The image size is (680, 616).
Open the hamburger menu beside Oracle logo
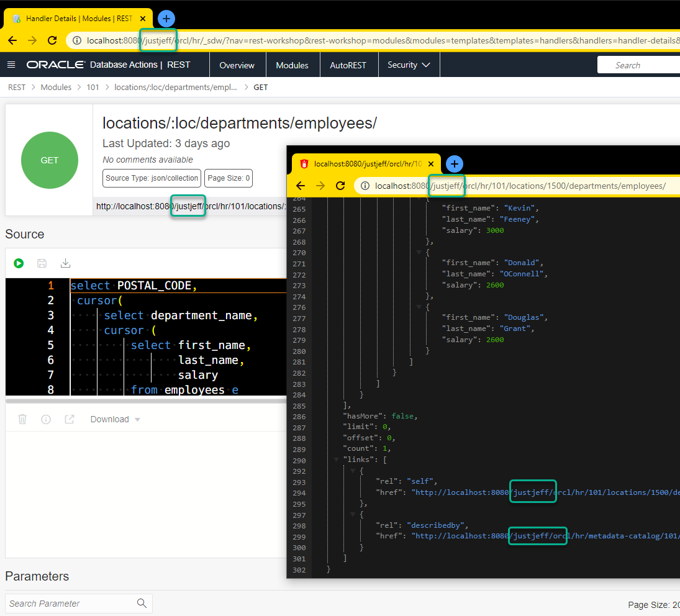pyautogui.click(x=11, y=65)
